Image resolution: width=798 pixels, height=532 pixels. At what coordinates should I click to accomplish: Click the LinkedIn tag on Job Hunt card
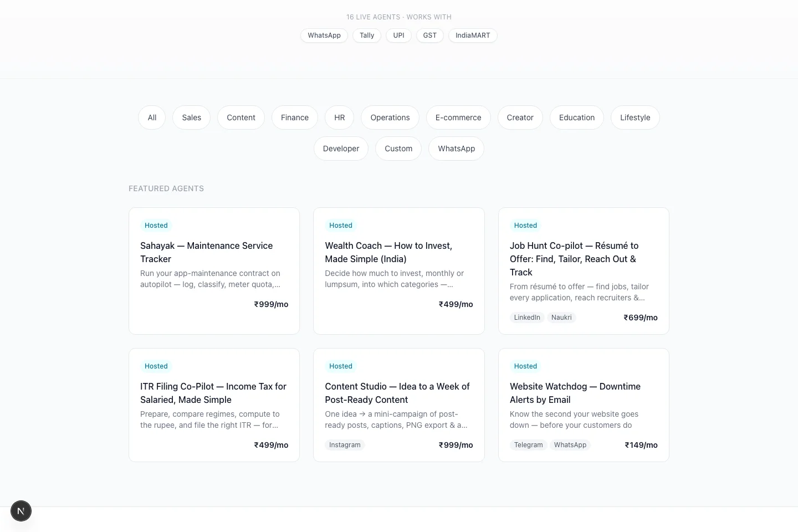pos(527,318)
